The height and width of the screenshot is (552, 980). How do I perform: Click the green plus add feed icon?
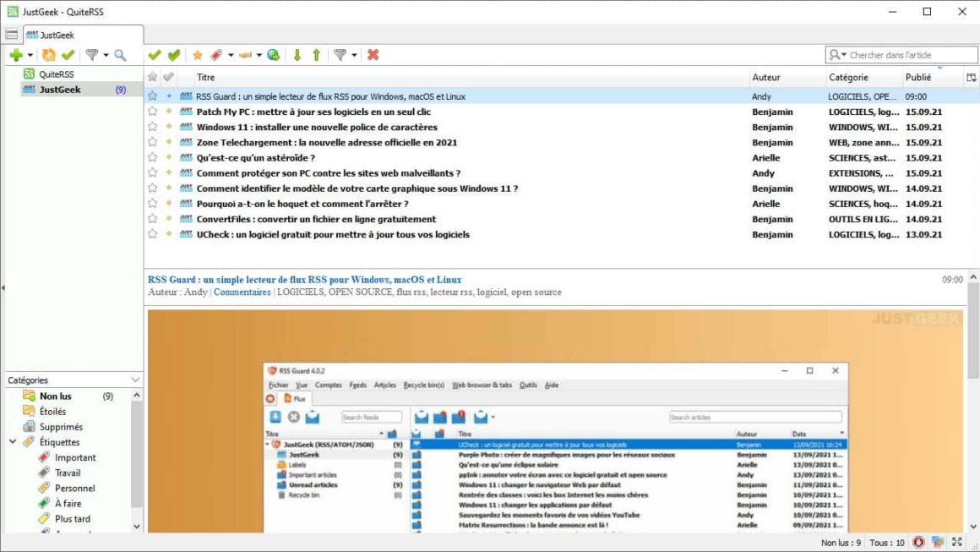click(16, 55)
